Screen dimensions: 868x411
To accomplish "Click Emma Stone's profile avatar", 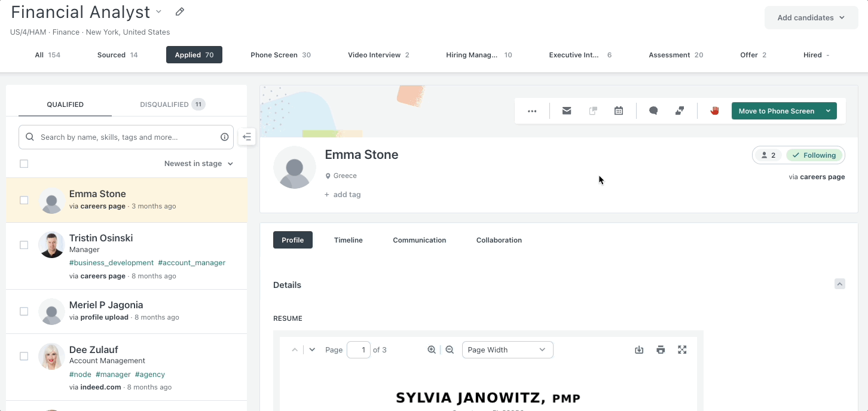I will (x=295, y=167).
